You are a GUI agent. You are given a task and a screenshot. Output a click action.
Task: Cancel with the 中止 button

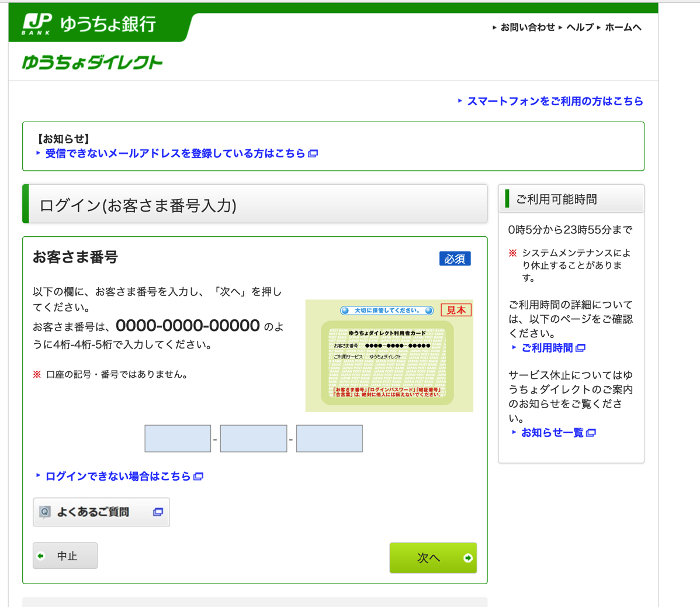(x=65, y=556)
